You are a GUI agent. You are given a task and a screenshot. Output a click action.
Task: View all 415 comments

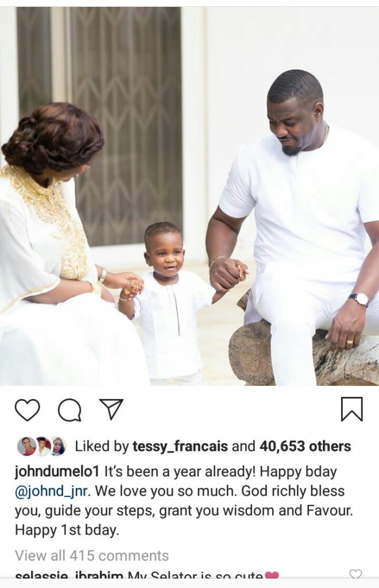(92, 555)
